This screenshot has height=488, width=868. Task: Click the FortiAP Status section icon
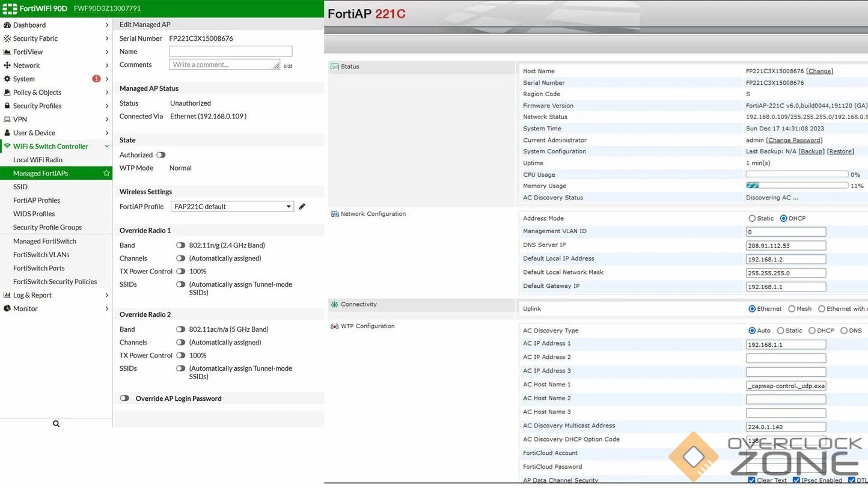point(334,67)
